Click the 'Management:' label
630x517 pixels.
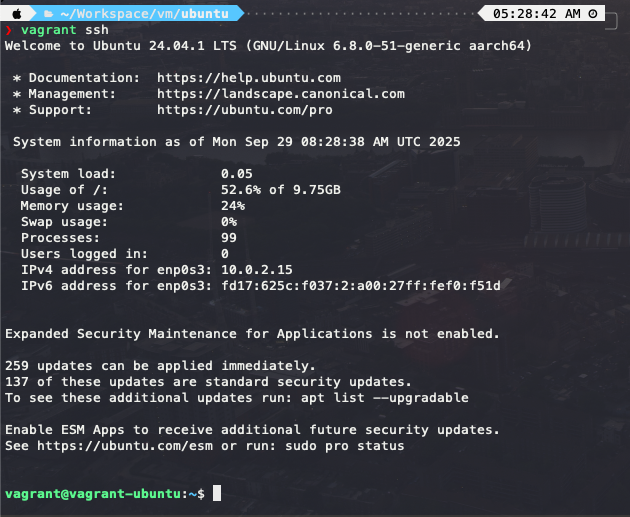72,94
